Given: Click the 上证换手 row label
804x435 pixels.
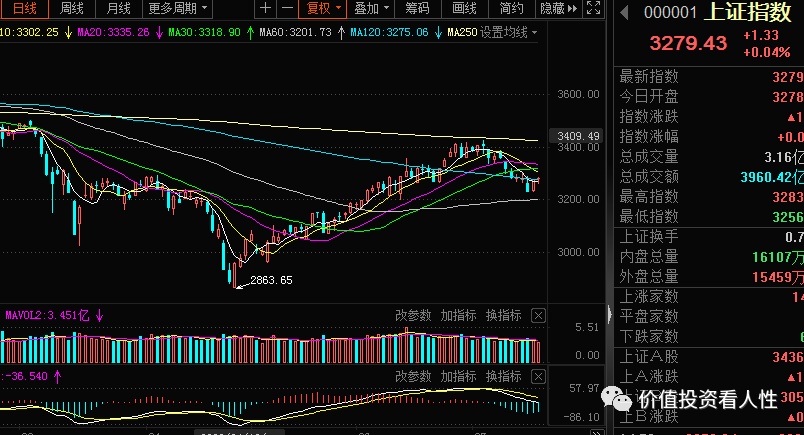Looking at the screenshot, I should pyautogui.click(x=649, y=236).
